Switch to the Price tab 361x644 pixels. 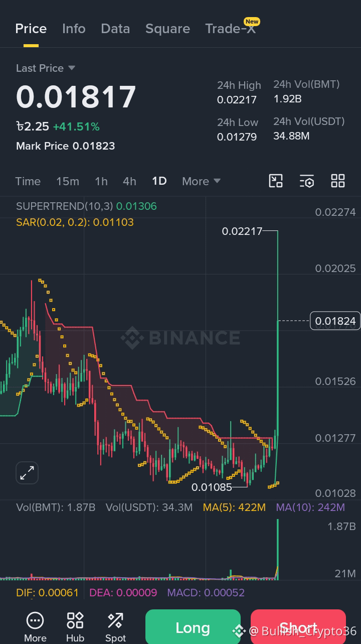31,29
